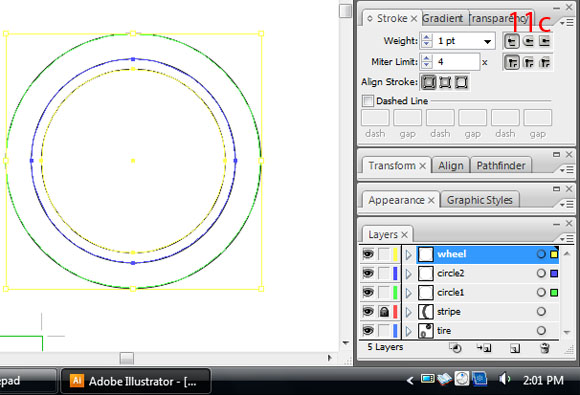Hide the stripe layer eye icon
This screenshot has width=580, height=395.
coord(368,311)
